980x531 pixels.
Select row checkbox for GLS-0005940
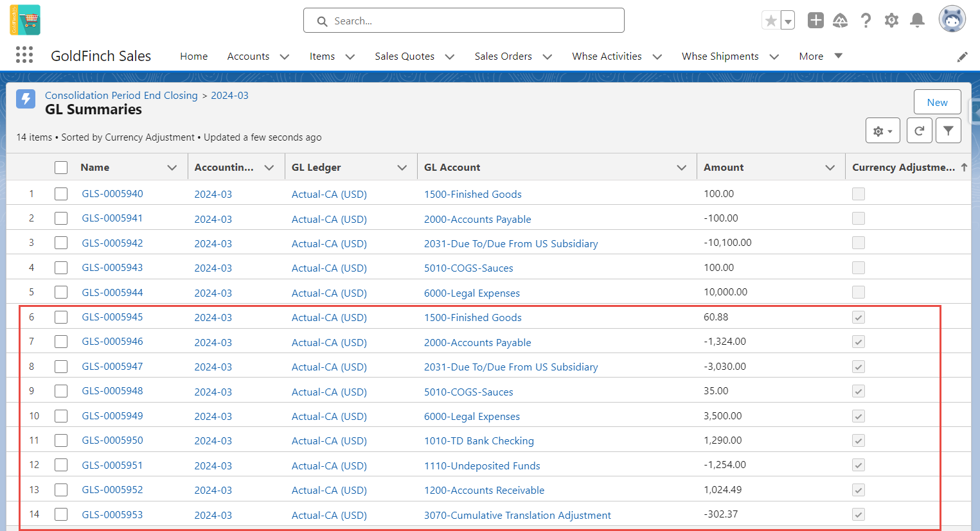coord(61,193)
